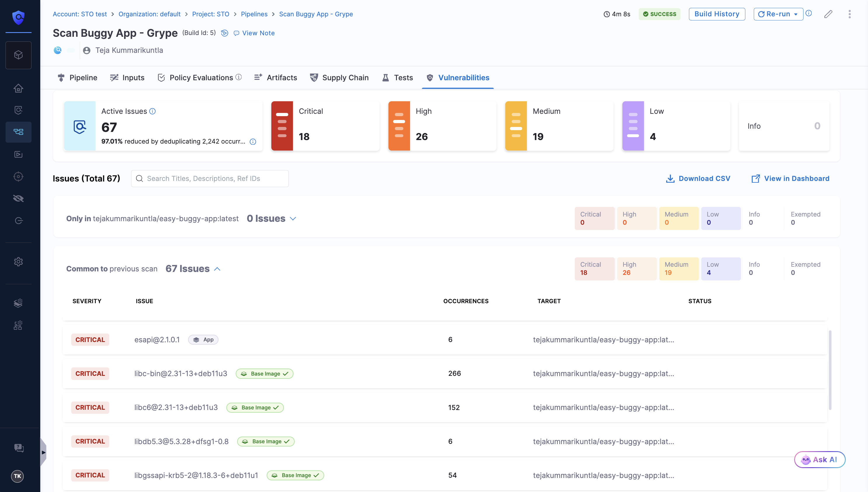Screen dimensions: 868x492
Task: Filter by the High severity card
Action: coord(442,126)
